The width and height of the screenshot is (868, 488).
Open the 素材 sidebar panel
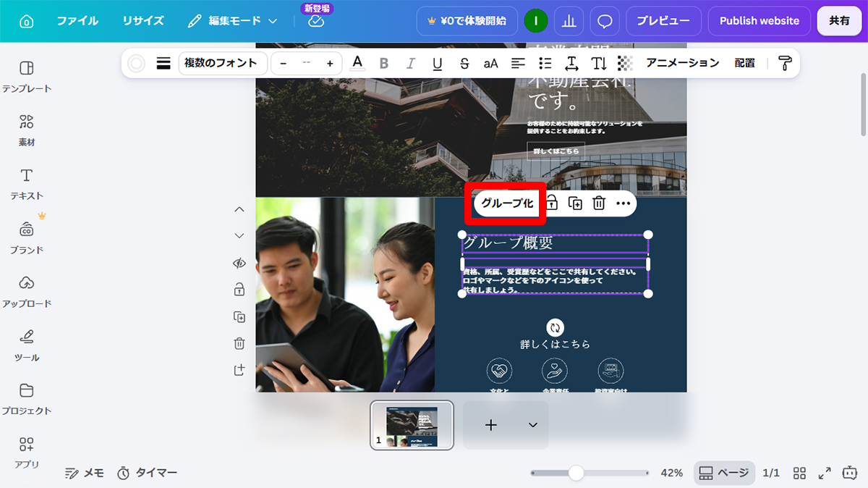tap(27, 130)
